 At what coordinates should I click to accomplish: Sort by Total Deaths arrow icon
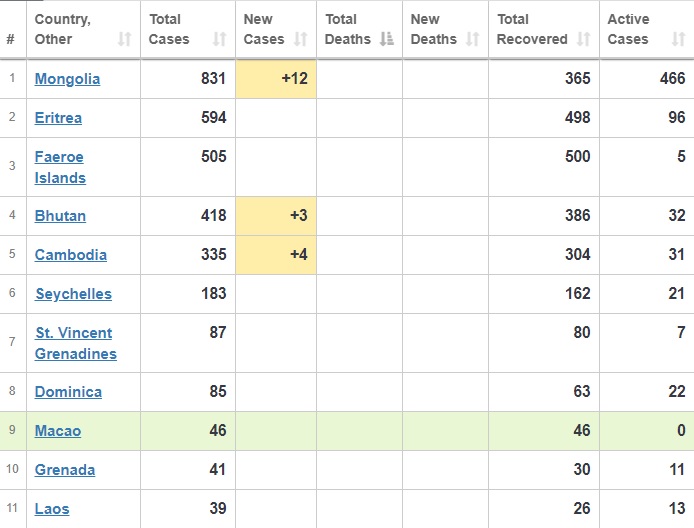(384, 40)
